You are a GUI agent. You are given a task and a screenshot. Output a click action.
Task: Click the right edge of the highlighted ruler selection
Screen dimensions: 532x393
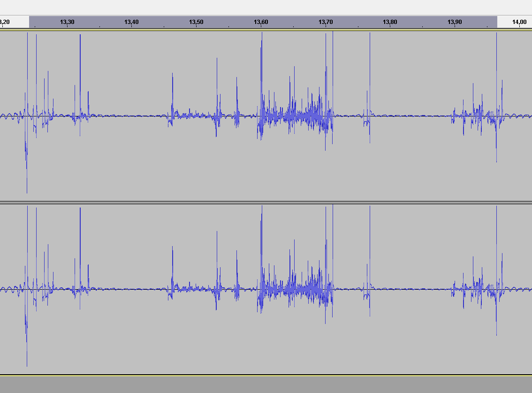tap(497, 22)
